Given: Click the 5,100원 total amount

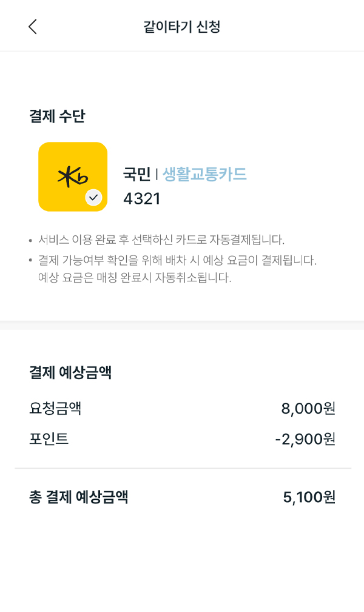Looking at the screenshot, I should 309,497.
